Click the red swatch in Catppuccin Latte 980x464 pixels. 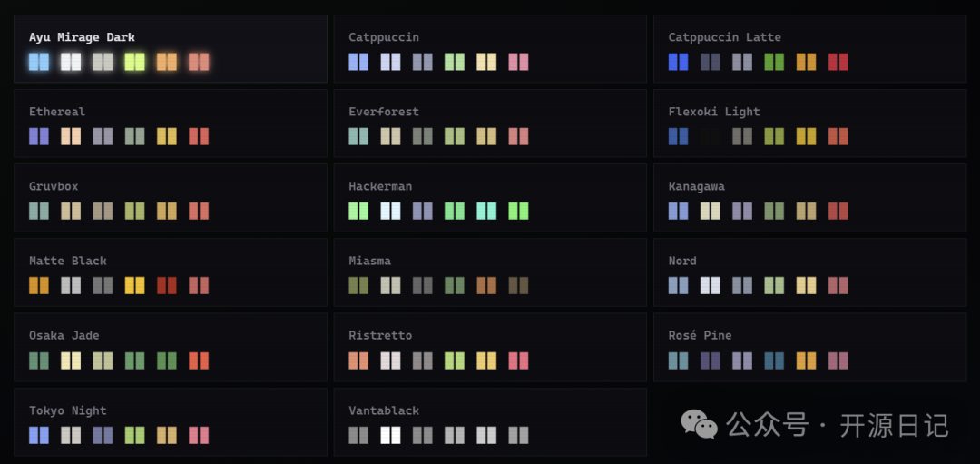point(838,62)
